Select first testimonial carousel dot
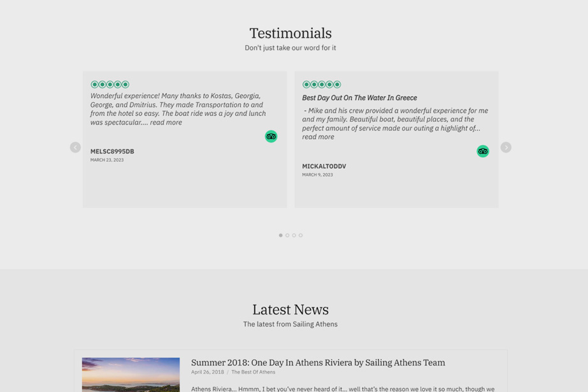 click(x=280, y=235)
